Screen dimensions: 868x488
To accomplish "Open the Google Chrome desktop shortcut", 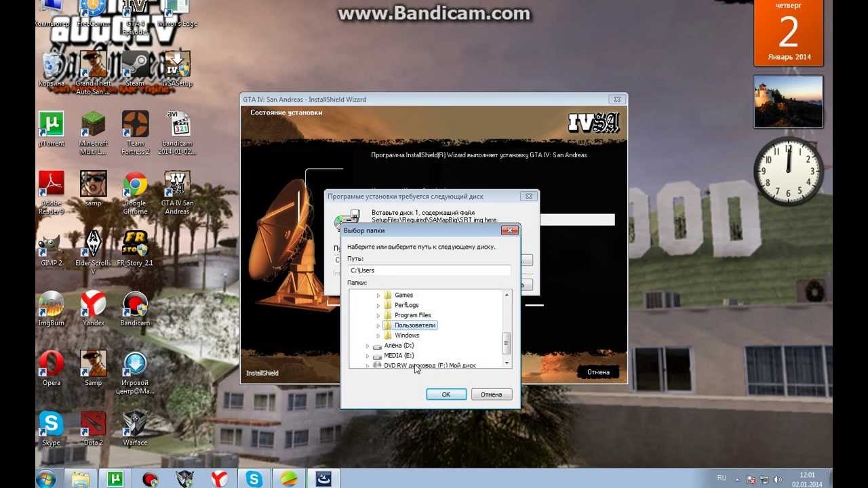I will click(135, 192).
